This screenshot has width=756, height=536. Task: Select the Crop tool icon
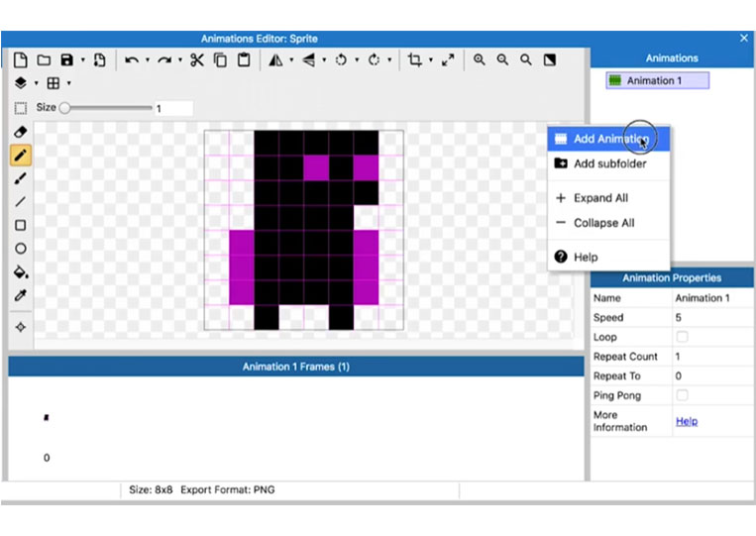(x=414, y=60)
